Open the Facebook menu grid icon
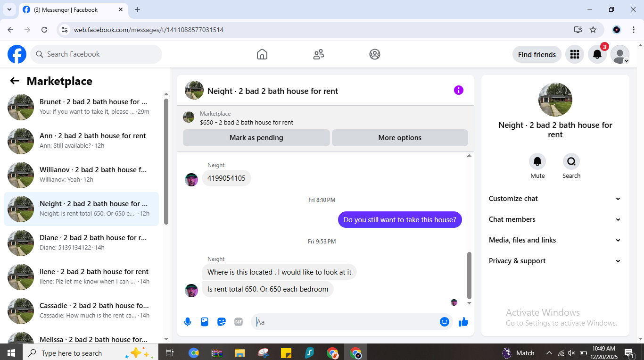Viewport: 644px width, 360px height. [574, 54]
